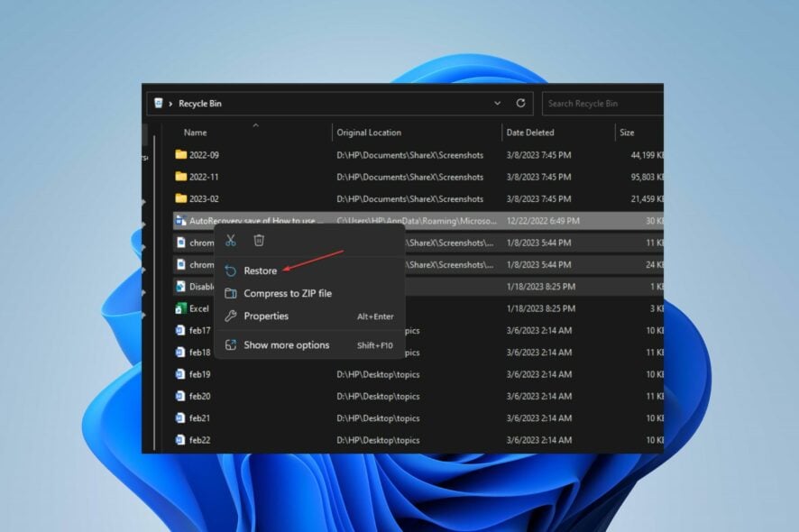This screenshot has height=532, width=799.
Task: Click the refresh button beside address bar
Action: tap(520, 104)
